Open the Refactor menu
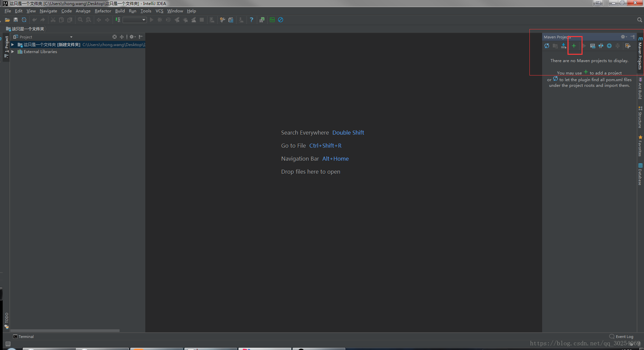 pos(103,11)
